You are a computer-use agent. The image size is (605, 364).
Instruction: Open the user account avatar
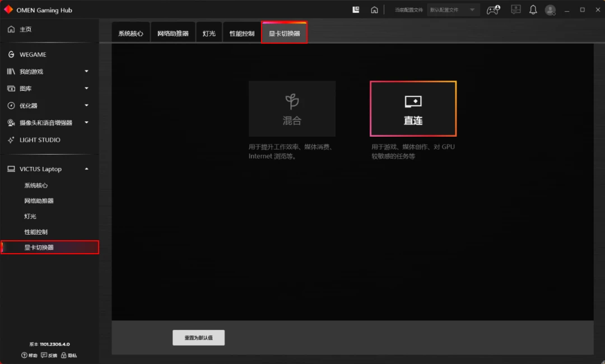[550, 10]
